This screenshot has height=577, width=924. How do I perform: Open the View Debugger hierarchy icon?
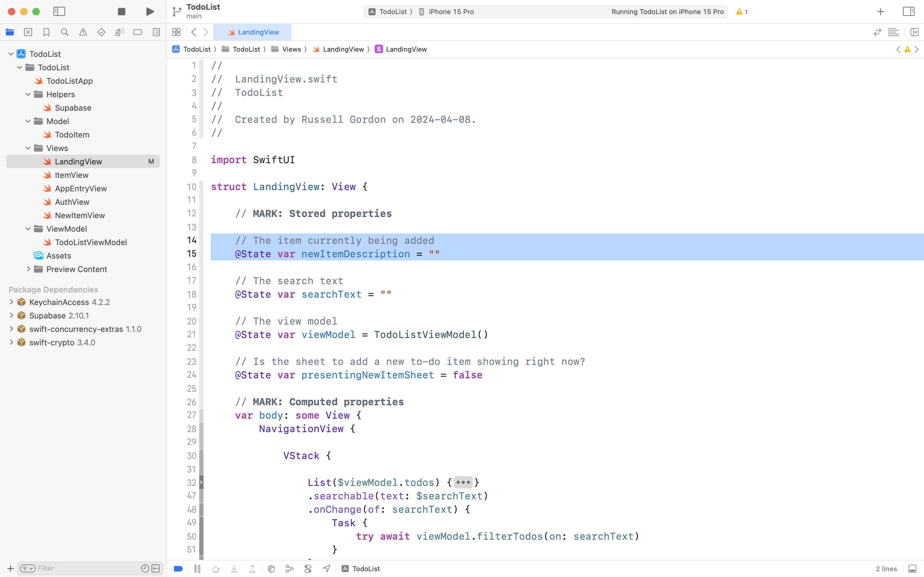(x=271, y=568)
